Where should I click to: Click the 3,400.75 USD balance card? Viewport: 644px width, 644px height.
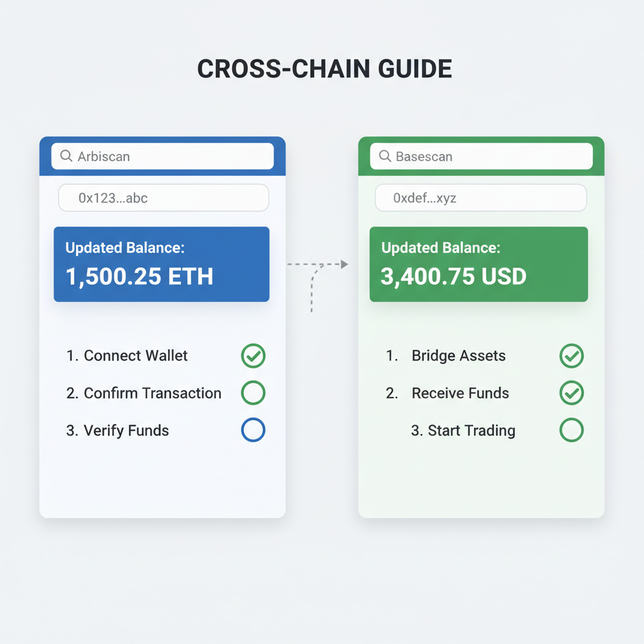(479, 264)
